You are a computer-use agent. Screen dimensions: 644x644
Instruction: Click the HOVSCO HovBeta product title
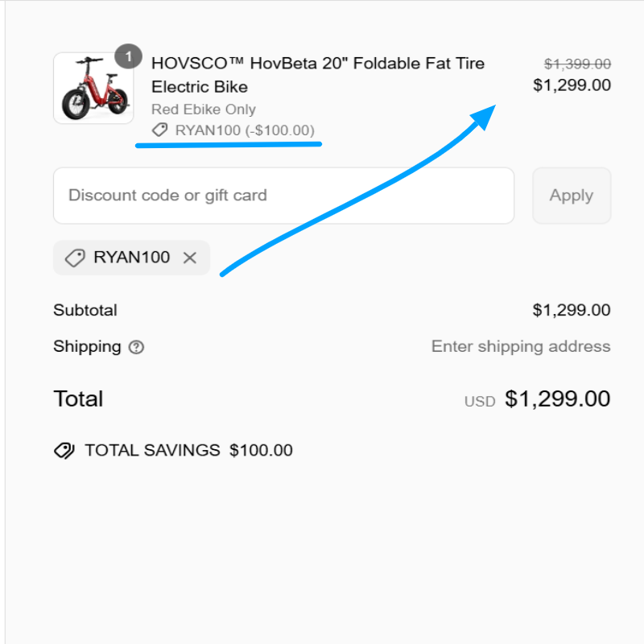click(x=318, y=75)
